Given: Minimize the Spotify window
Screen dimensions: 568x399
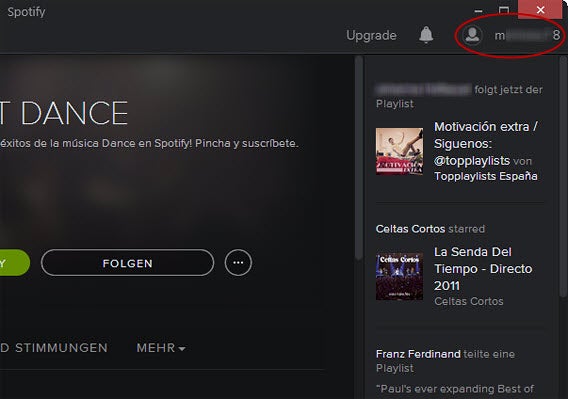Looking at the screenshot, I should point(479,11).
